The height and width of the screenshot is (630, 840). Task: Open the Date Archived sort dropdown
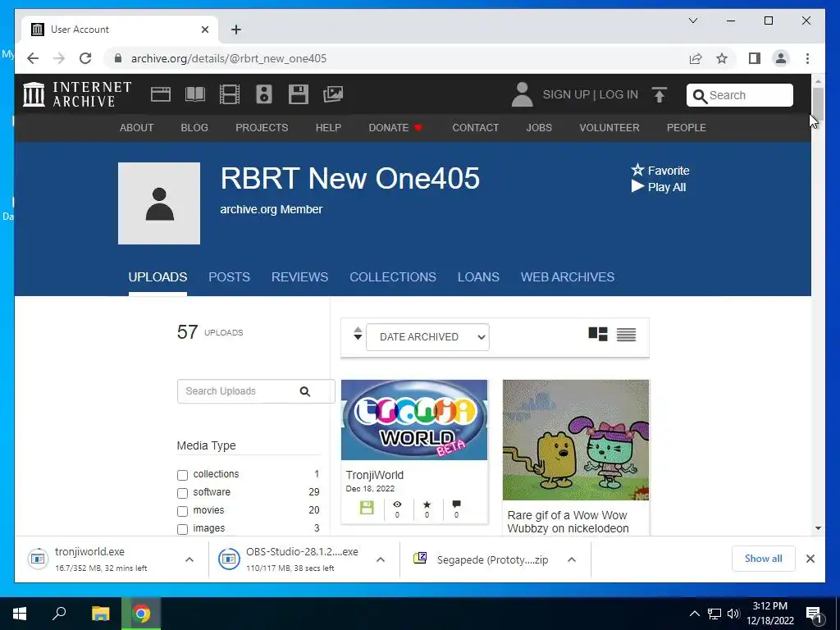click(427, 337)
